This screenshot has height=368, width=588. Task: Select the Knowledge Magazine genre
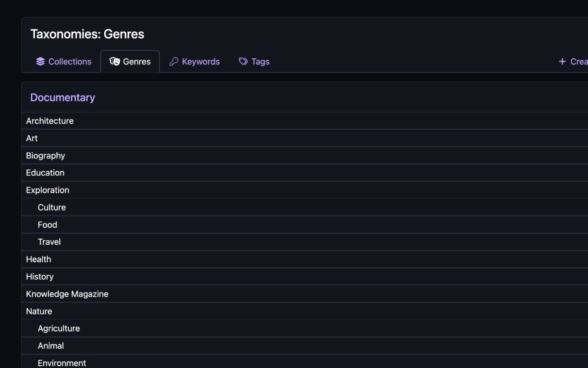[x=67, y=293]
